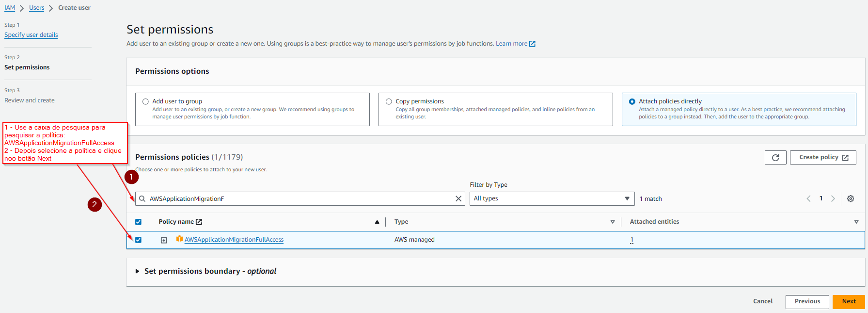Navigate to Users breadcrumb
This screenshot has width=868, height=313.
pos(36,8)
